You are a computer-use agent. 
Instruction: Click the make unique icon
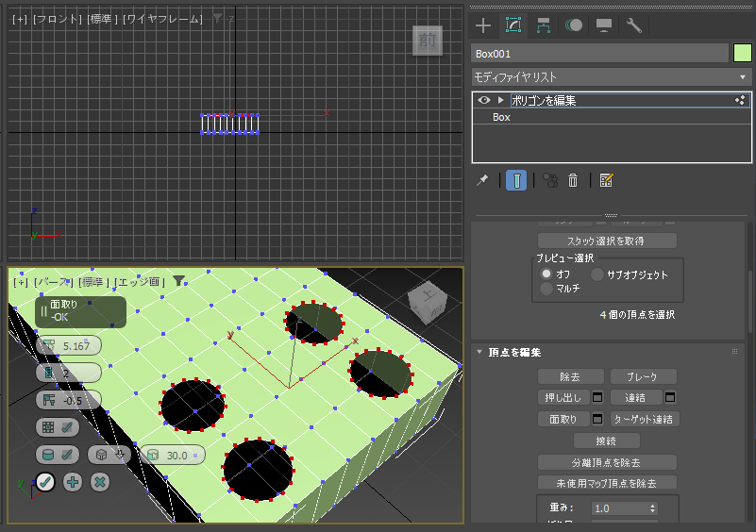550,181
